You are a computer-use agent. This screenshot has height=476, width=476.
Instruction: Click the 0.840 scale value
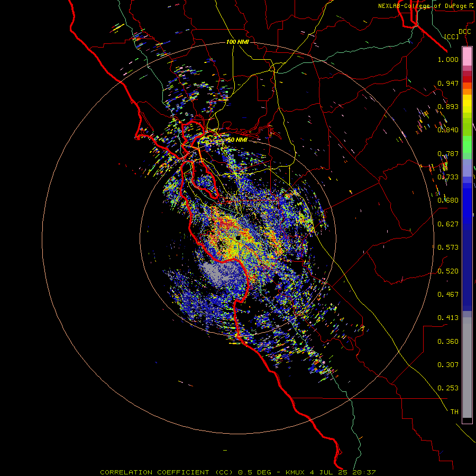[x=448, y=130]
